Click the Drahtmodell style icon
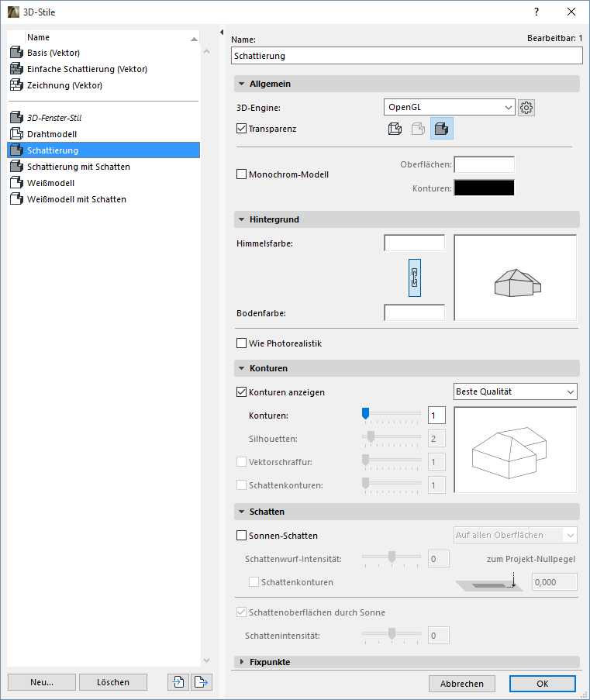Screen dimensions: 590x700 click(16, 134)
